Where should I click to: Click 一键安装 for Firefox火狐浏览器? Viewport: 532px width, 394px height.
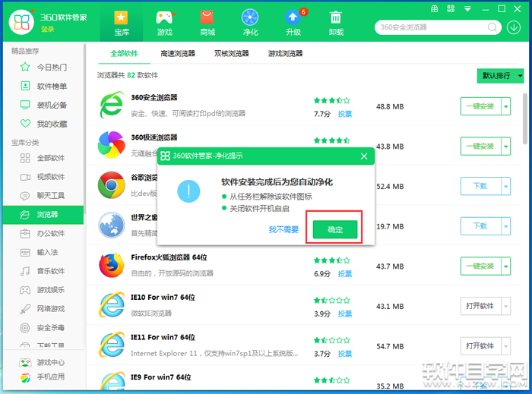pyautogui.click(x=480, y=266)
